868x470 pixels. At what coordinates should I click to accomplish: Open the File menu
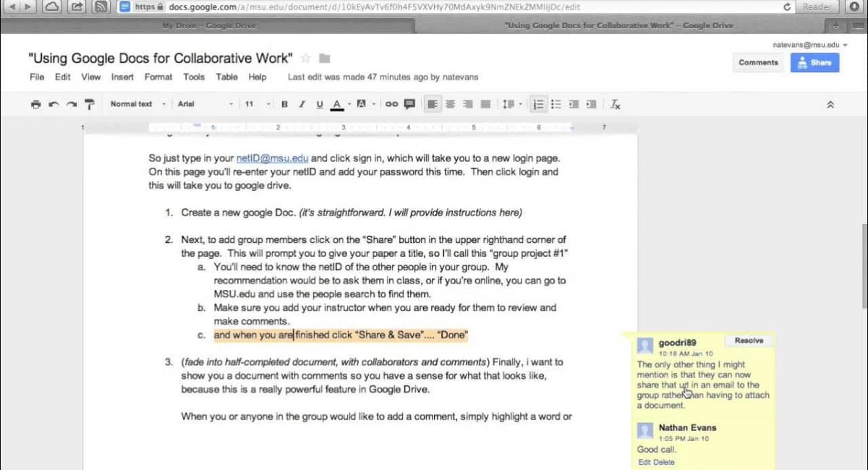point(37,77)
